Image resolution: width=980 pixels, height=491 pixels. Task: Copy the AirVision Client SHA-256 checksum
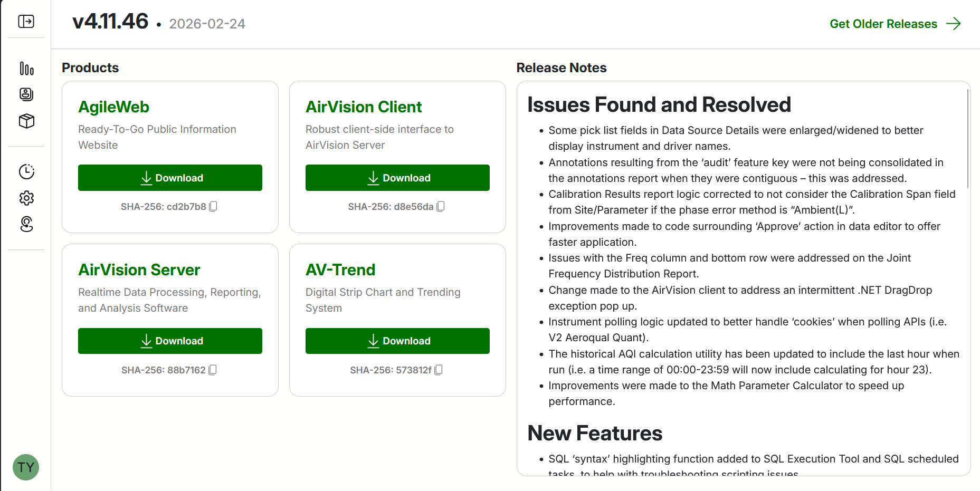click(440, 206)
